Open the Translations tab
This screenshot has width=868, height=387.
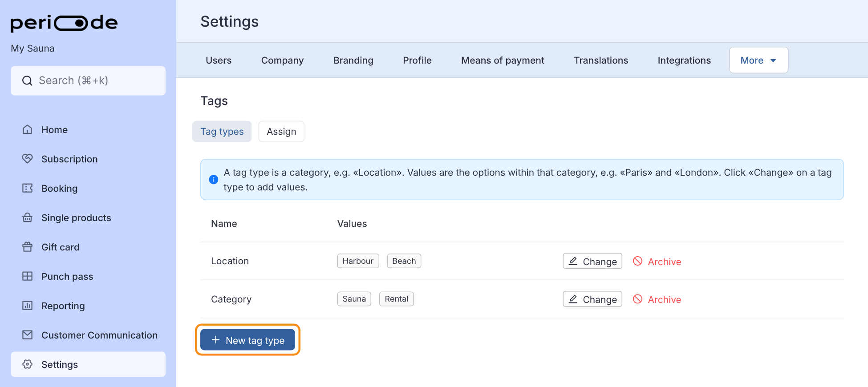click(x=601, y=60)
